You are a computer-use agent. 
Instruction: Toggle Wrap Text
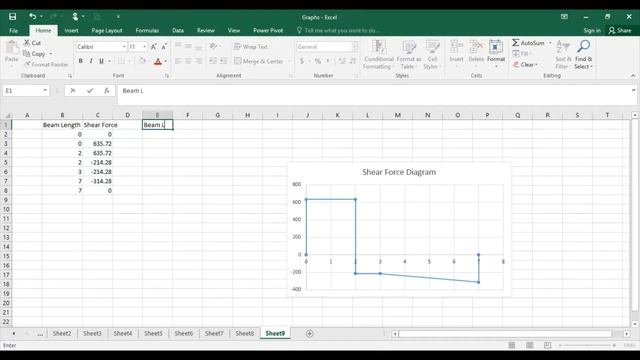(x=251, y=47)
